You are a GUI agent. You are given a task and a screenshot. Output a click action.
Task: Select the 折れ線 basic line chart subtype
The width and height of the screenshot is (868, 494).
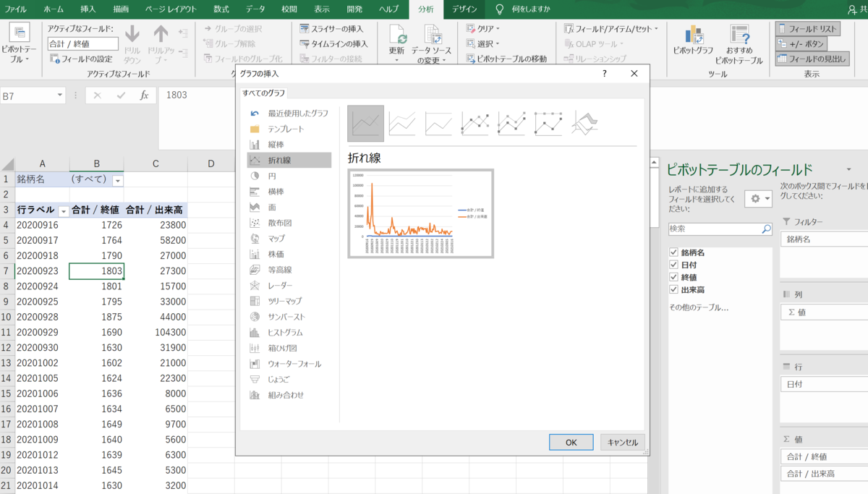[x=366, y=124]
